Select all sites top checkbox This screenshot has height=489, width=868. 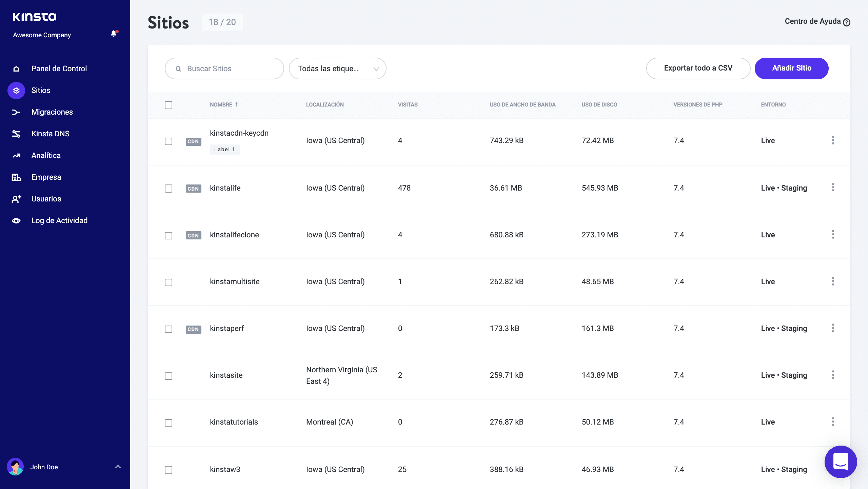[x=169, y=105]
